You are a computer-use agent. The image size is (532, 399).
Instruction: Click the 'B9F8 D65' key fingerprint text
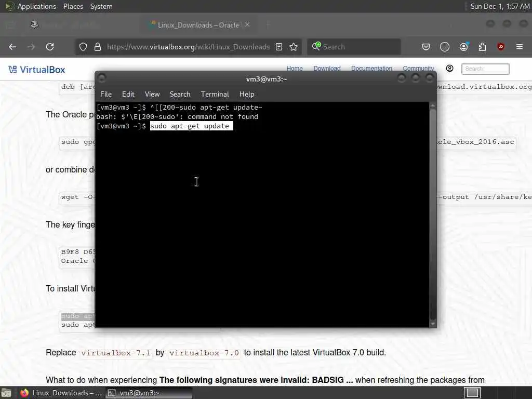click(78, 252)
